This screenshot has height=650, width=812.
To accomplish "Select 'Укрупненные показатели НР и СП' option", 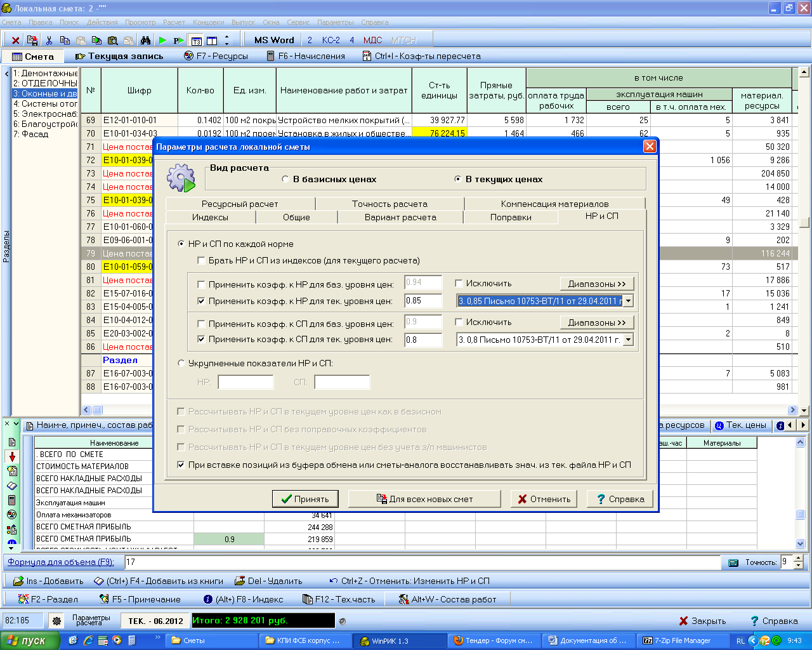I will click(x=182, y=363).
